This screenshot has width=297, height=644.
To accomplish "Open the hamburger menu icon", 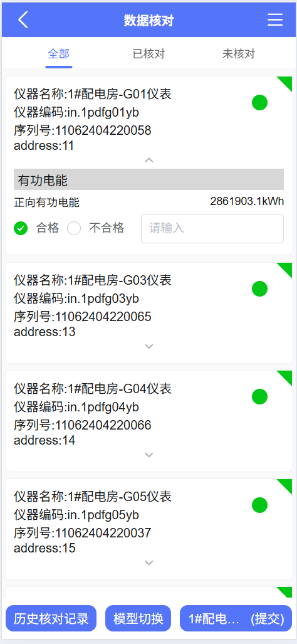I will pyautogui.click(x=275, y=19).
